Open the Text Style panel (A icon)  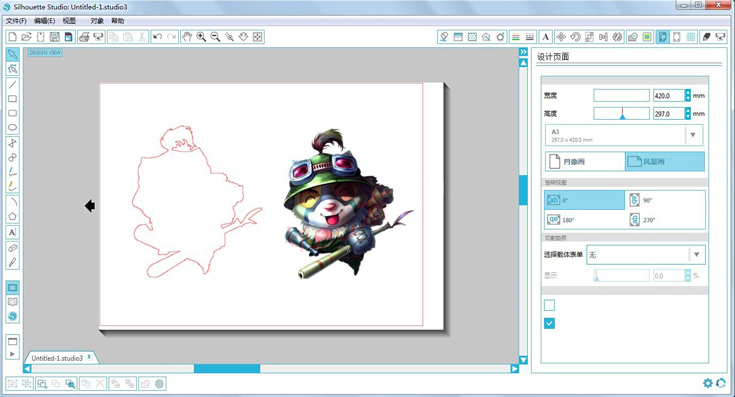pyautogui.click(x=546, y=37)
